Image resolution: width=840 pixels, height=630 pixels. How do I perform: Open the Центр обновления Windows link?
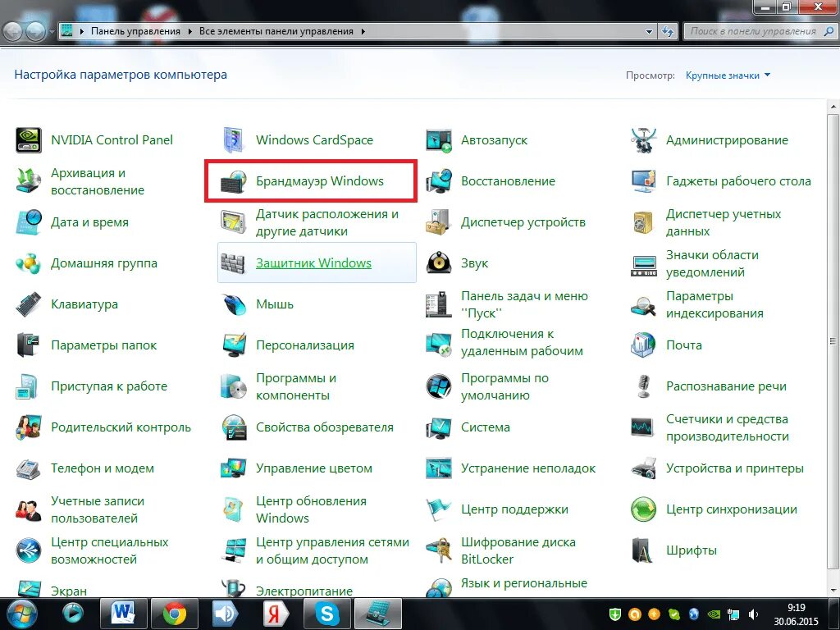[311, 509]
